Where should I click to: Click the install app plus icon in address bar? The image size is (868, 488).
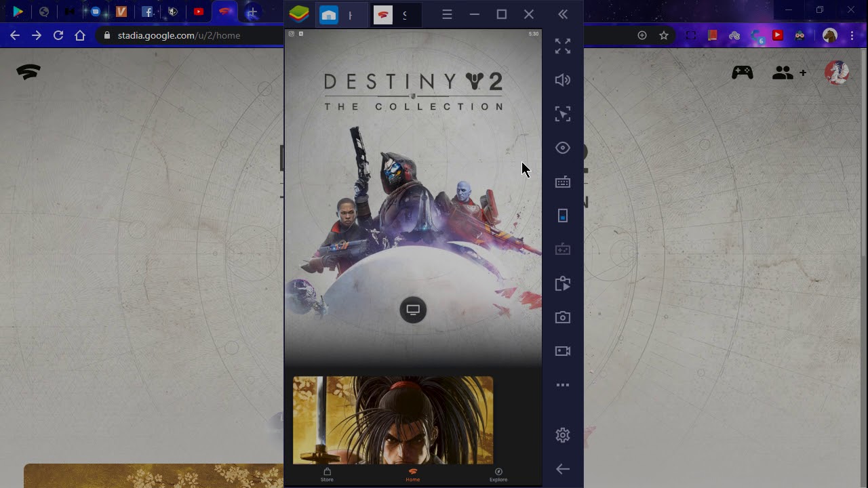[x=642, y=35]
